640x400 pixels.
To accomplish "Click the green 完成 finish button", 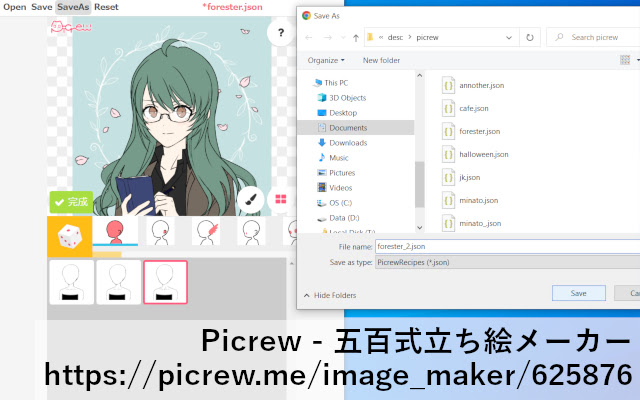I will [x=71, y=202].
